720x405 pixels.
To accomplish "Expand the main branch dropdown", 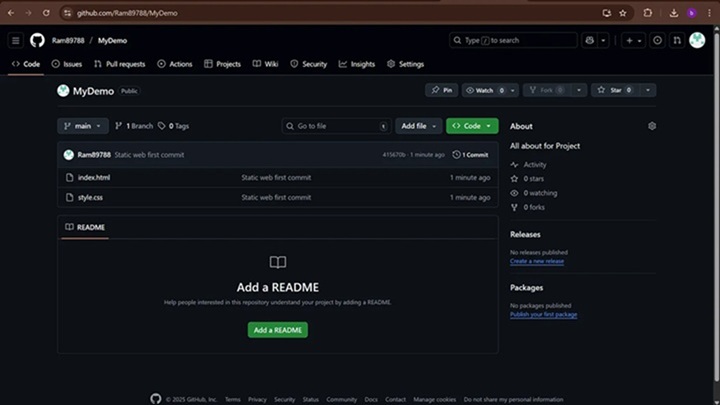I will (83, 126).
